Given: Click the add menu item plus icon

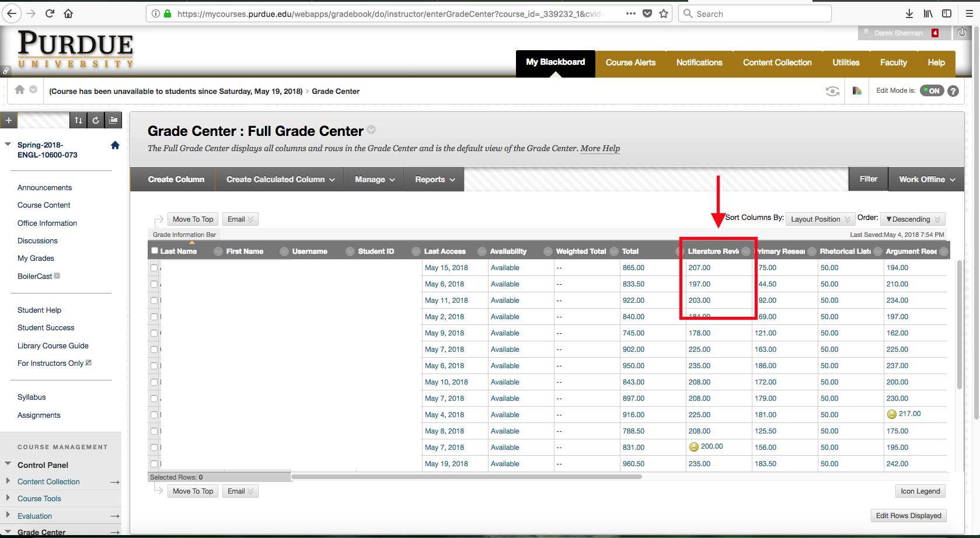Looking at the screenshot, I should click(x=9, y=120).
